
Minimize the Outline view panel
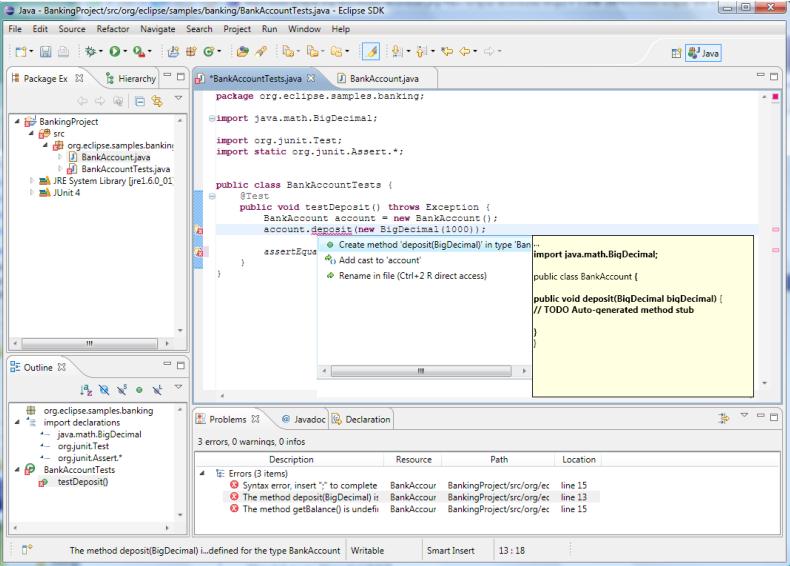click(167, 364)
